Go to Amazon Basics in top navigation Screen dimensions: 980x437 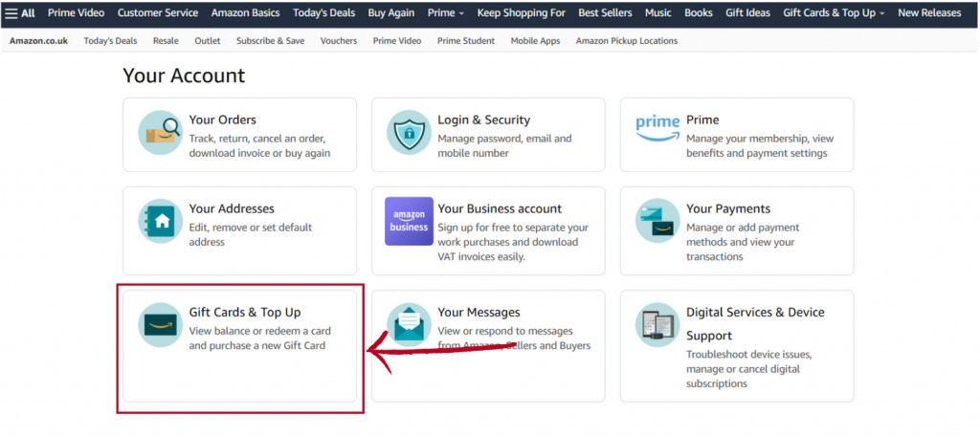point(246,12)
